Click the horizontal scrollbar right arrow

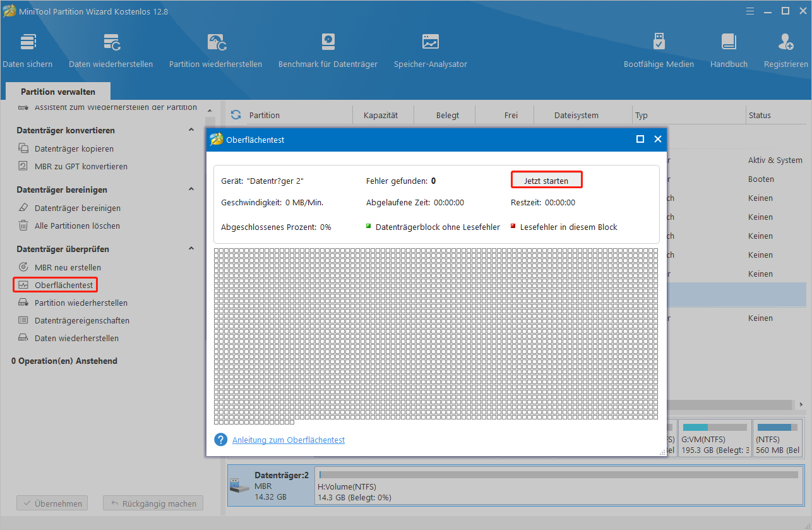coord(802,404)
